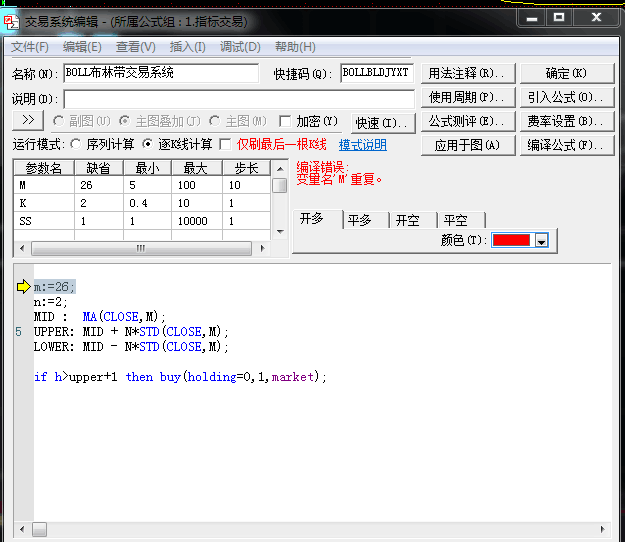Viewport: 625px width, 542px height.
Task: Open the 编辑(E) menu
Action: 82,47
